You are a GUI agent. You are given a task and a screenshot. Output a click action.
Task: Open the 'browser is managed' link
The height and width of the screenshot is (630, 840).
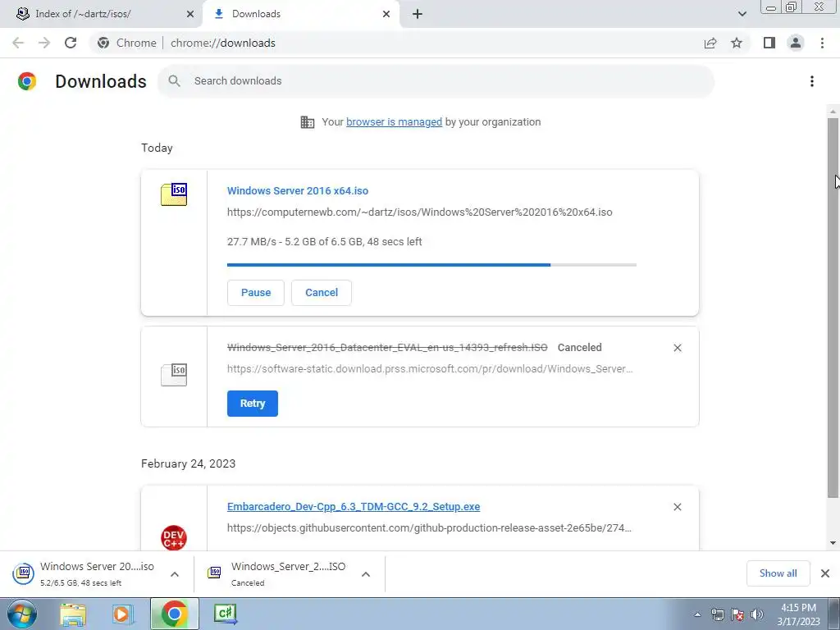394,122
